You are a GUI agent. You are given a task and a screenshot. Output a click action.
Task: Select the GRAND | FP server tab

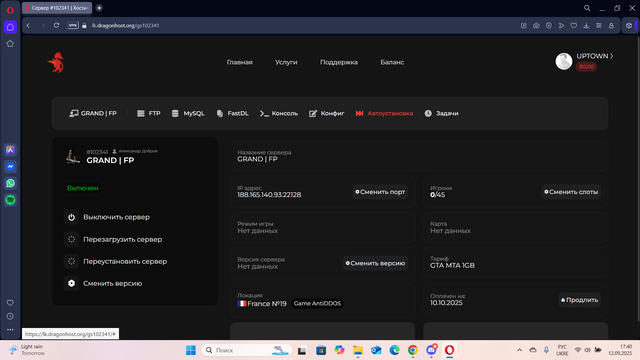coord(93,113)
